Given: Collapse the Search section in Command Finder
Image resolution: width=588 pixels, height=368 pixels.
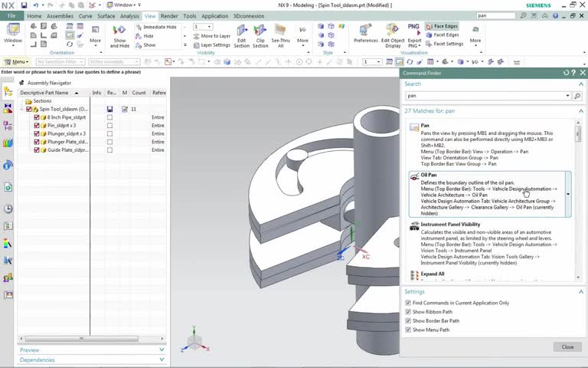Looking at the screenshot, I should pyautogui.click(x=581, y=84).
